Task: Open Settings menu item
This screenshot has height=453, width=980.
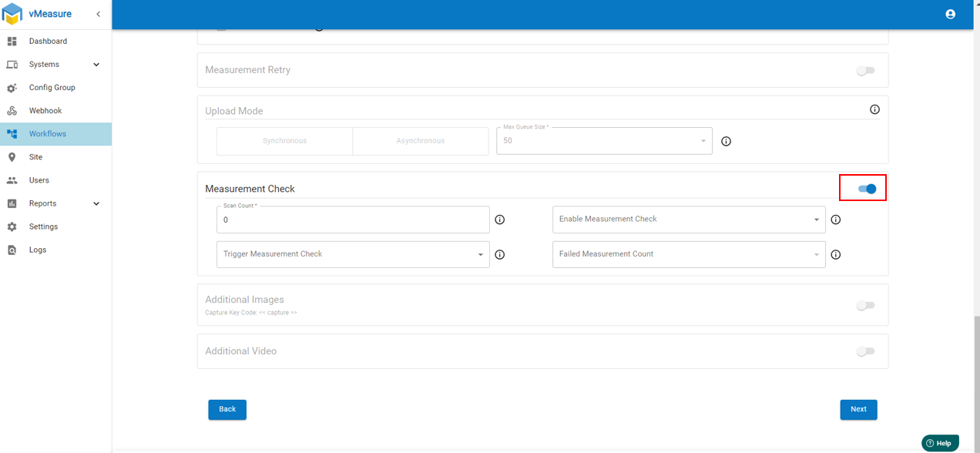Action: 55,226
